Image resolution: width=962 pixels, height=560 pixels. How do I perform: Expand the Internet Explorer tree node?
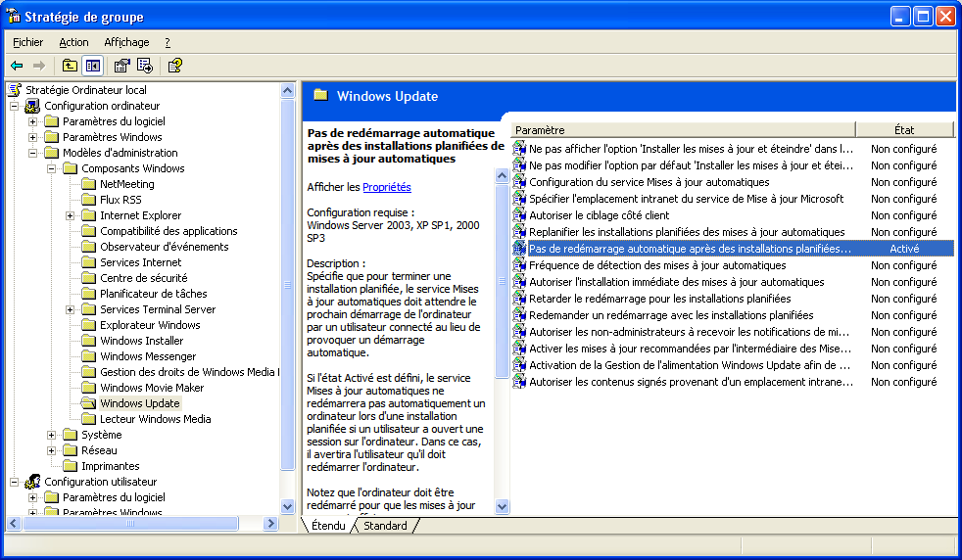click(x=71, y=215)
